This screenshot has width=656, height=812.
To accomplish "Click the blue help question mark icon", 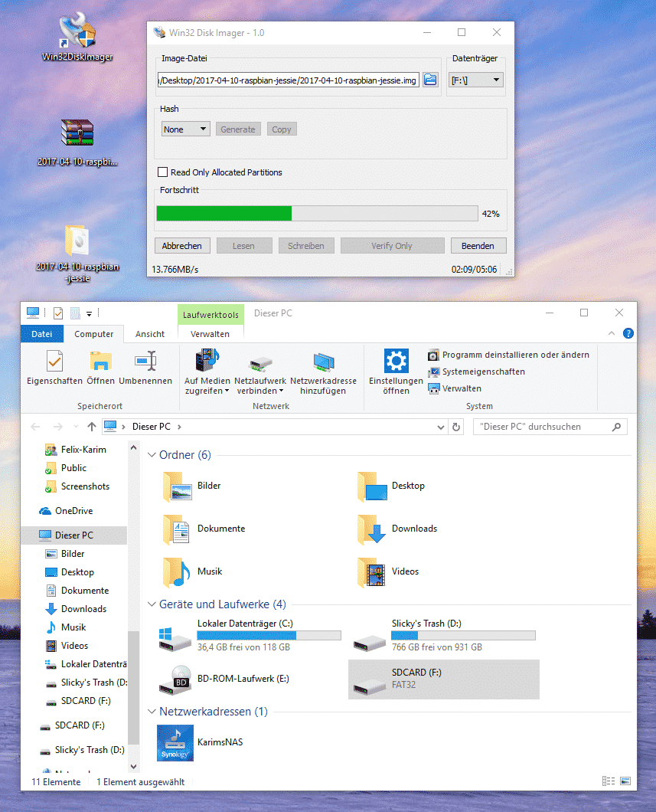I will pyautogui.click(x=628, y=334).
